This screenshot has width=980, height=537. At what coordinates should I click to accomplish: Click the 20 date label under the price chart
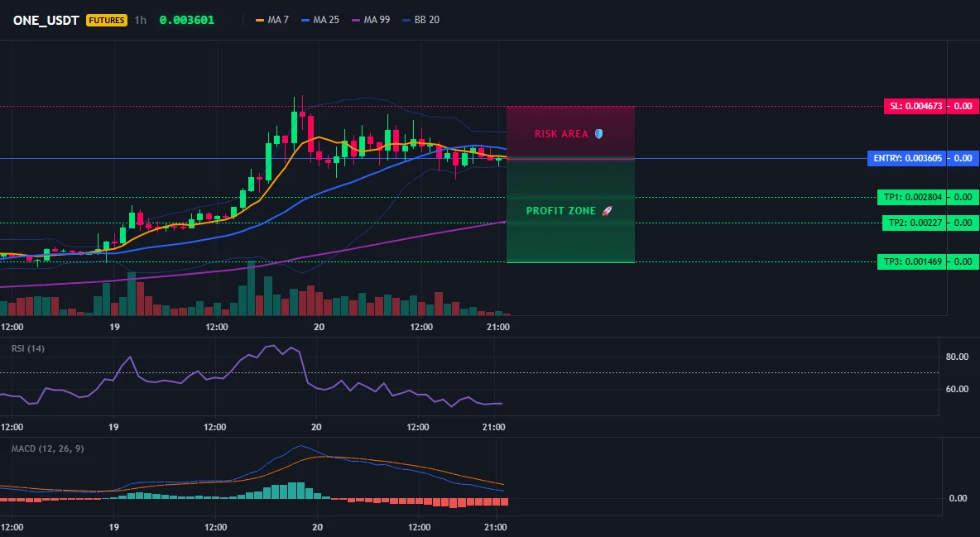click(319, 327)
